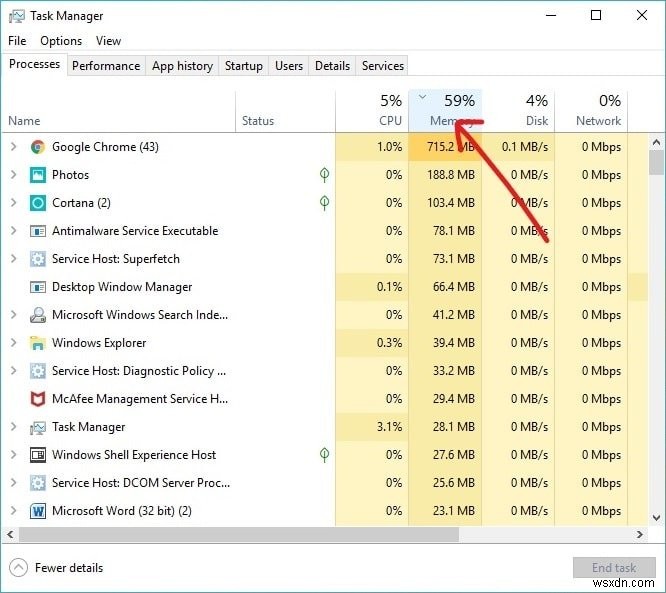This screenshot has width=666, height=593.
Task: Click the vertical scrollbar thumb
Action: point(657,163)
